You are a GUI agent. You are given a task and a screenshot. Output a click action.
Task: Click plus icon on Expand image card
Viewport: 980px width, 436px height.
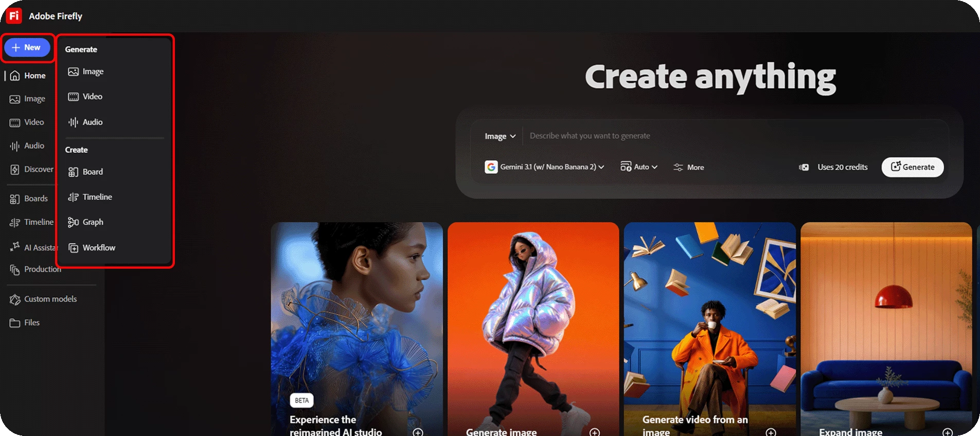948,432
